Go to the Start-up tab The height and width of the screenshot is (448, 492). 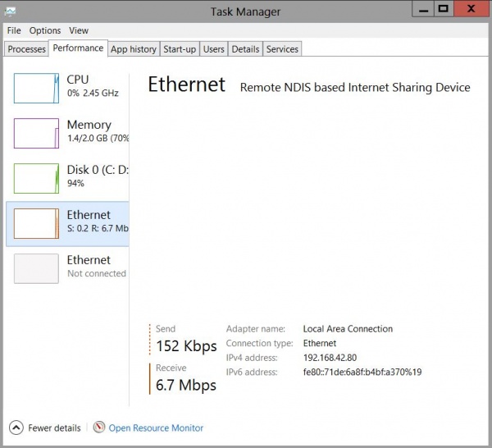(x=180, y=49)
